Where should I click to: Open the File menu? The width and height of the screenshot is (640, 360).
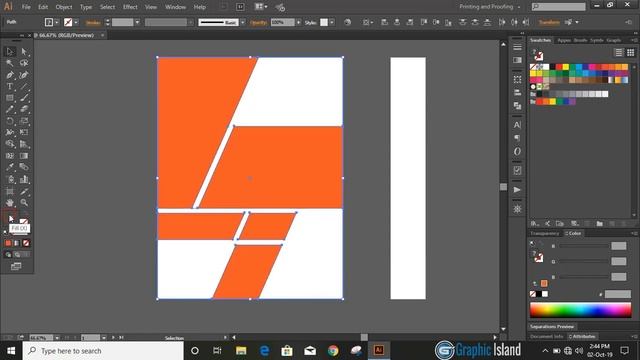coord(26,7)
